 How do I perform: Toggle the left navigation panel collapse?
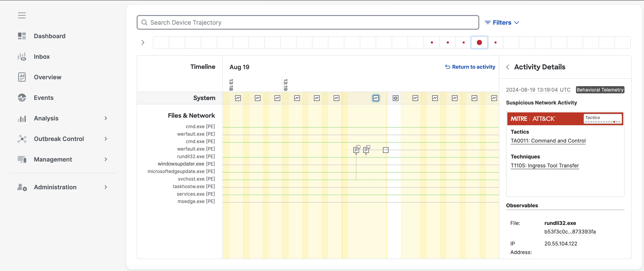(x=22, y=15)
